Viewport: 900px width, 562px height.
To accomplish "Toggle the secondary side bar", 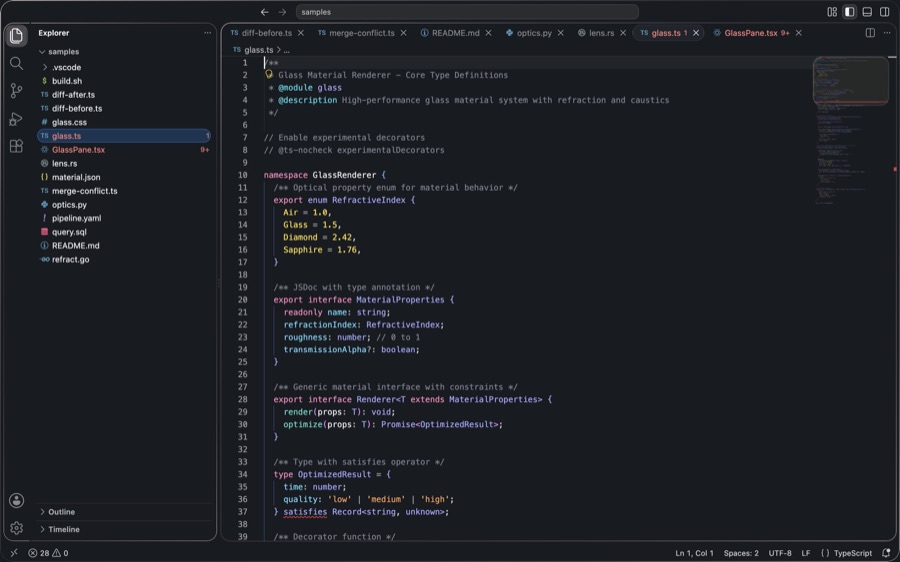I will [885, 12].
